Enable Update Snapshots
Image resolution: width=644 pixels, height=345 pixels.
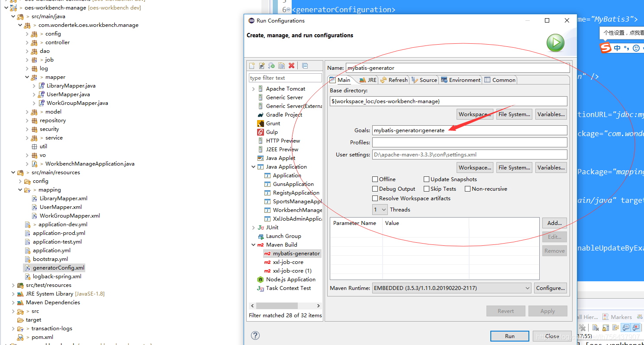[x=427, y=179]
